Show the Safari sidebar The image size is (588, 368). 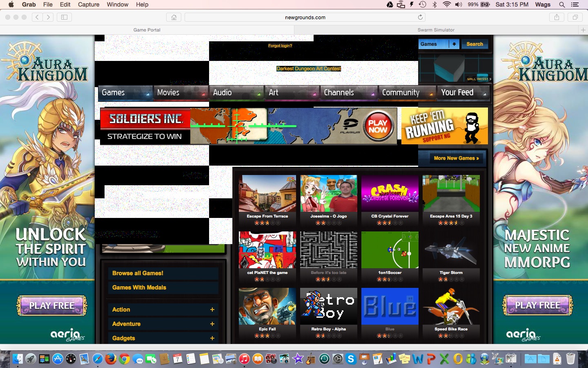coord(64,17)
